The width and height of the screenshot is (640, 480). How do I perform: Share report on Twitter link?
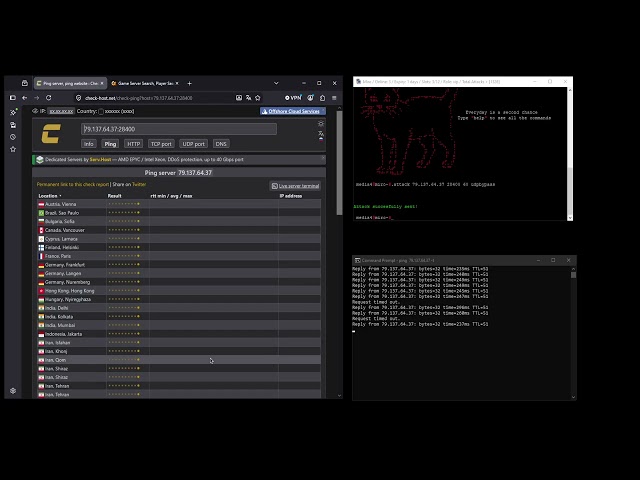[139, 184]
